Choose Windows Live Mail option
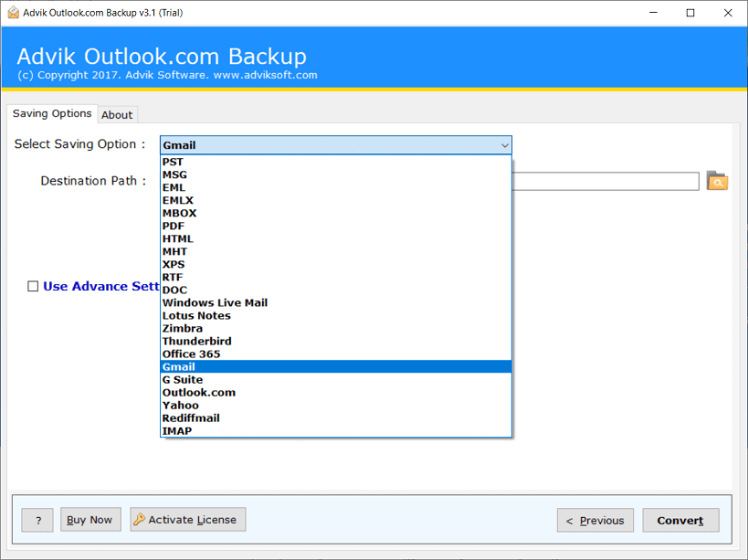This screenshot has width=748, height=560. pyautogui.click(x=215, y=302)
